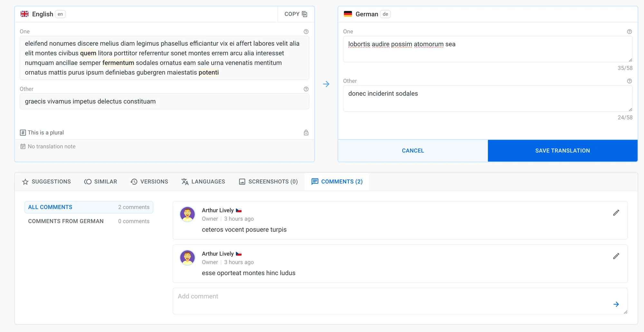Switch to the Languages tab
The height and width of the screenshot is (332, 644).
(x=203, y=182)
